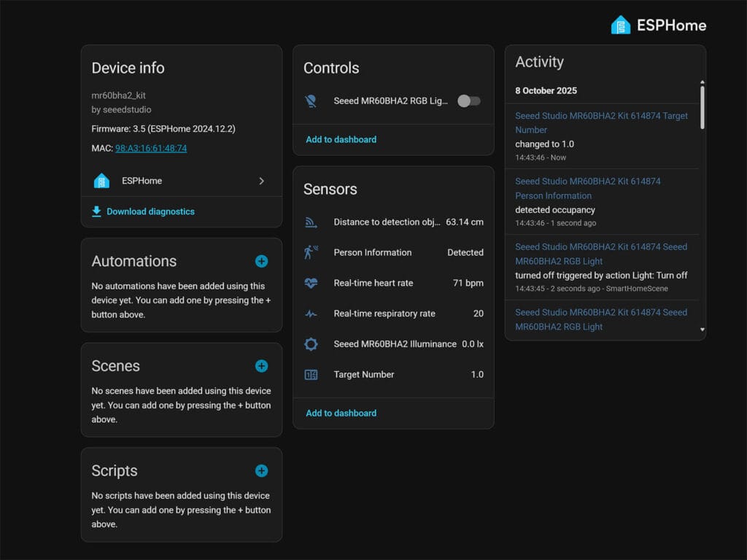Click the add Scripts plus icon
Viewport: 747px width, 560px height.
tap(261, 471)
